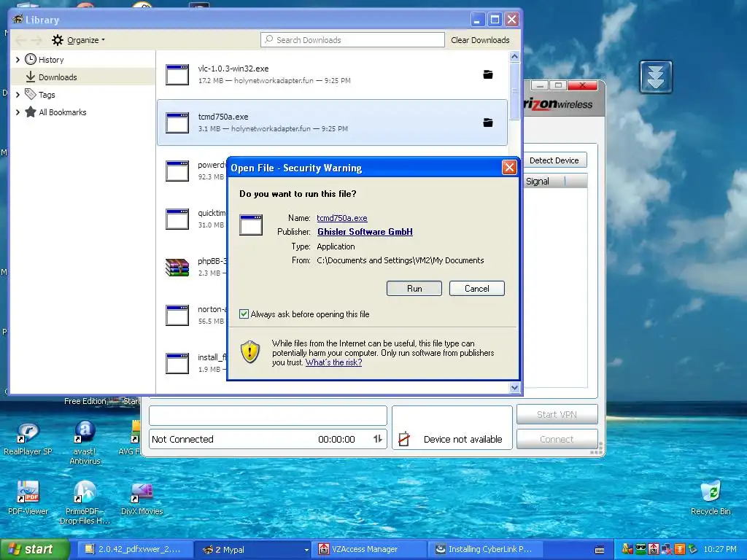Click the Library scrollbar down arrow
747x560 pixels.
(514, 388)
